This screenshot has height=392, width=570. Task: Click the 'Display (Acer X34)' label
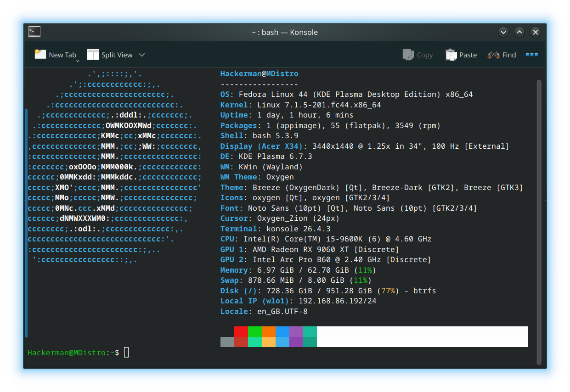click(x=262, y=146)
